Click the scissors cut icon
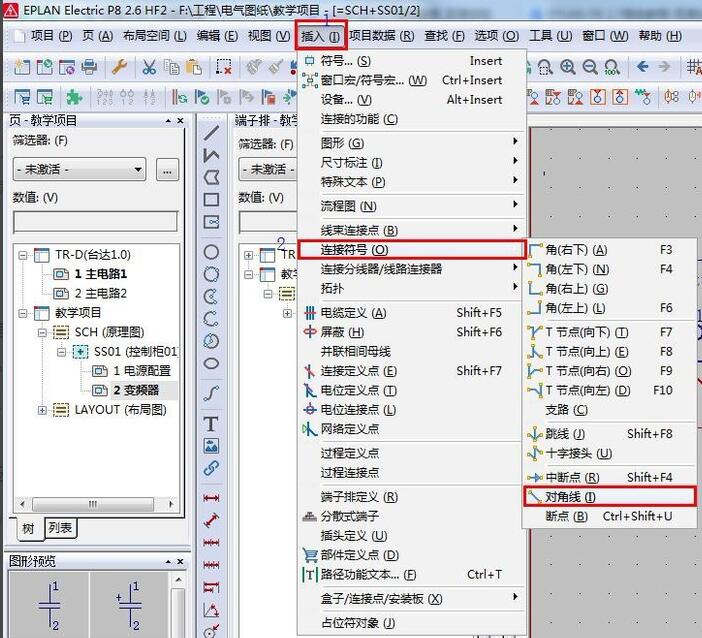Image resolution: width=702 pixels, height=638 pixels. (149, 67)
